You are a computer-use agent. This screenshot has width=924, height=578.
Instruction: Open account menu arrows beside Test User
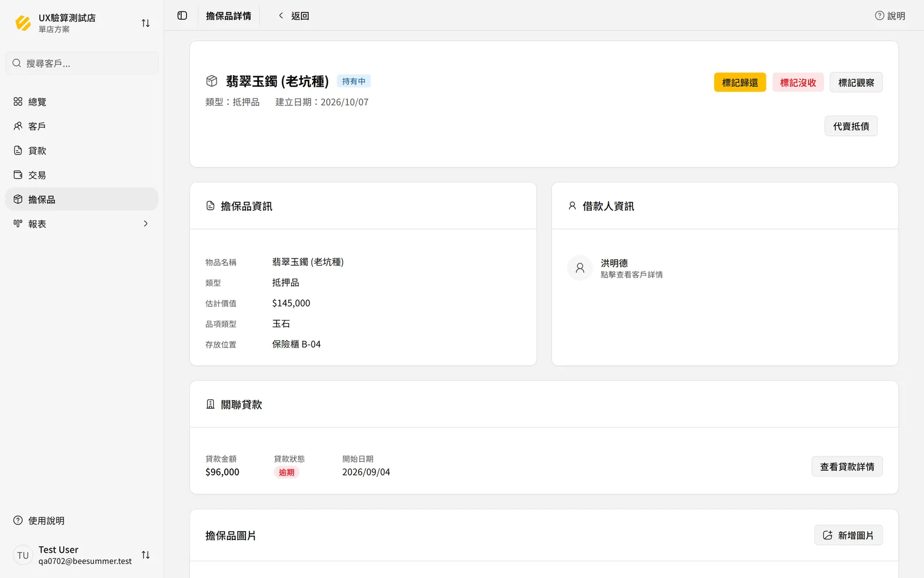[x=146, y=555]
